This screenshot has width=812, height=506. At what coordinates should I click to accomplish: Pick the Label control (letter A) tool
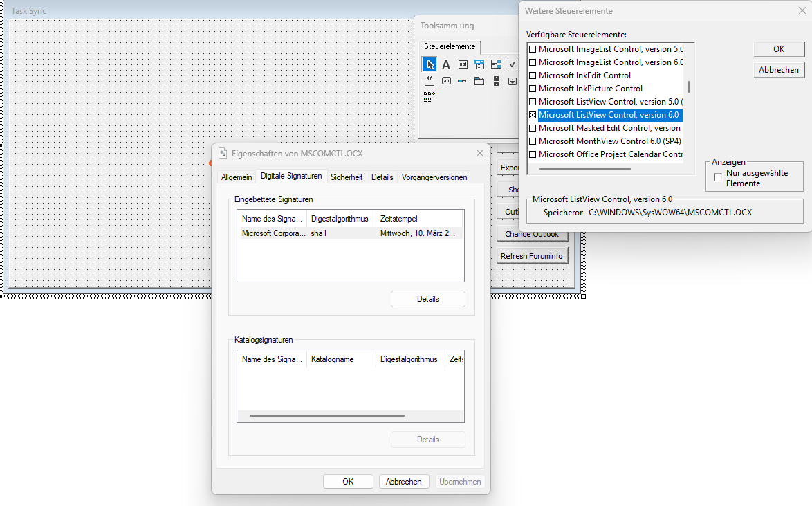point(446,64)
